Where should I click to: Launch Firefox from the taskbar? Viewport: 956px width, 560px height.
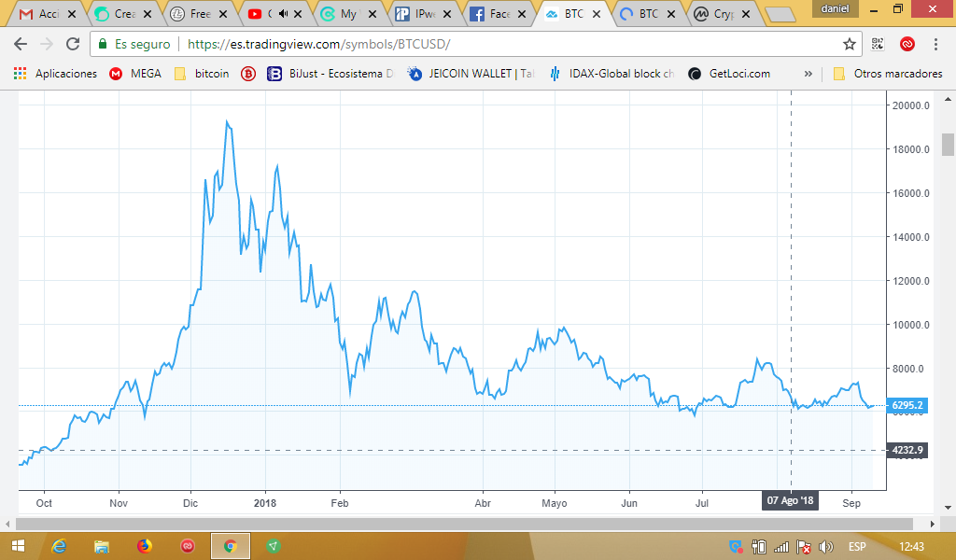pyautogui.click(x=145, y=546)
